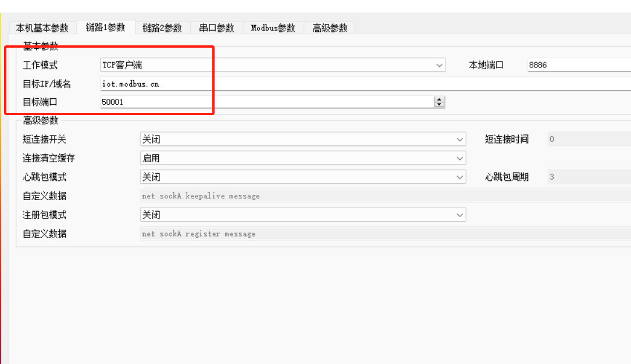The width and height of the screenshot is (631, 364).
Task: Switch to the Modbus参数 tab
Action: 273,27
